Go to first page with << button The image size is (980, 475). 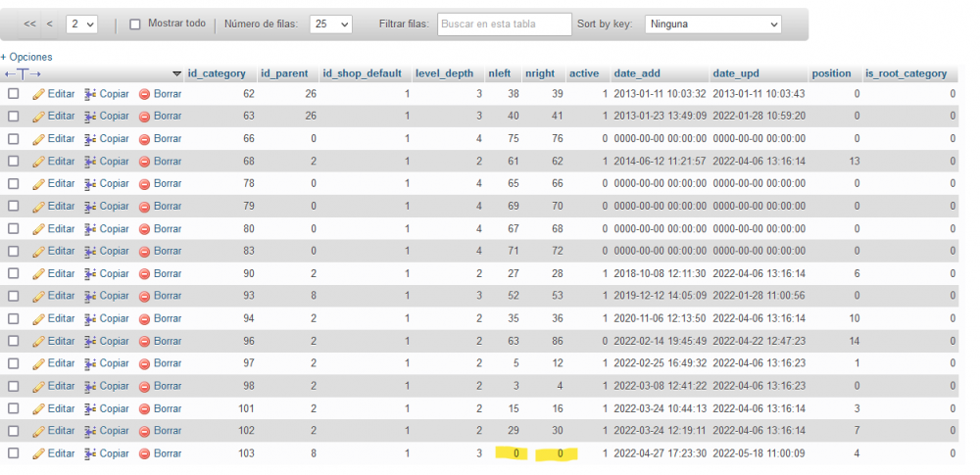point(29,24)
